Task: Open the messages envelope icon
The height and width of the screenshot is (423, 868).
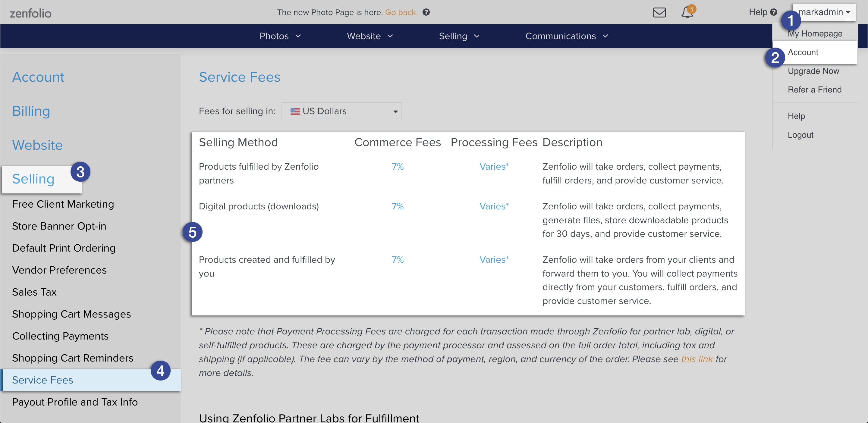Action: coord(659,12)
